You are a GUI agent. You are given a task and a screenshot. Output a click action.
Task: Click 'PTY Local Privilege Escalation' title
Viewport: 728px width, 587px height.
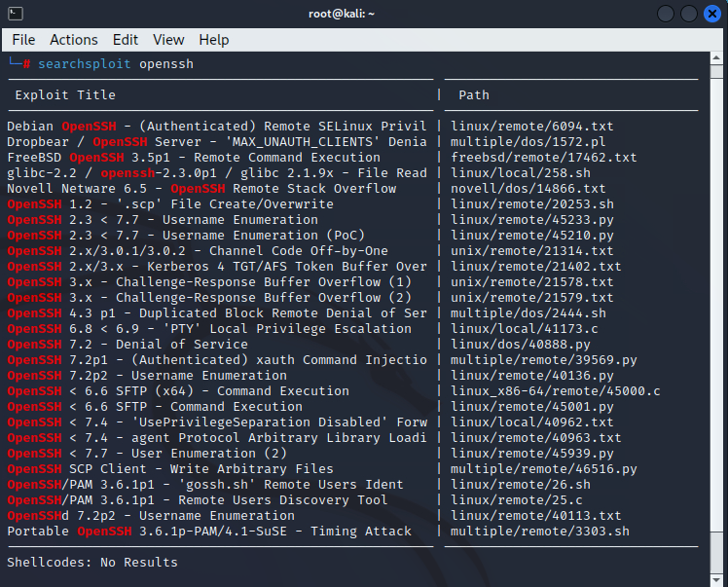click(209, 328)
